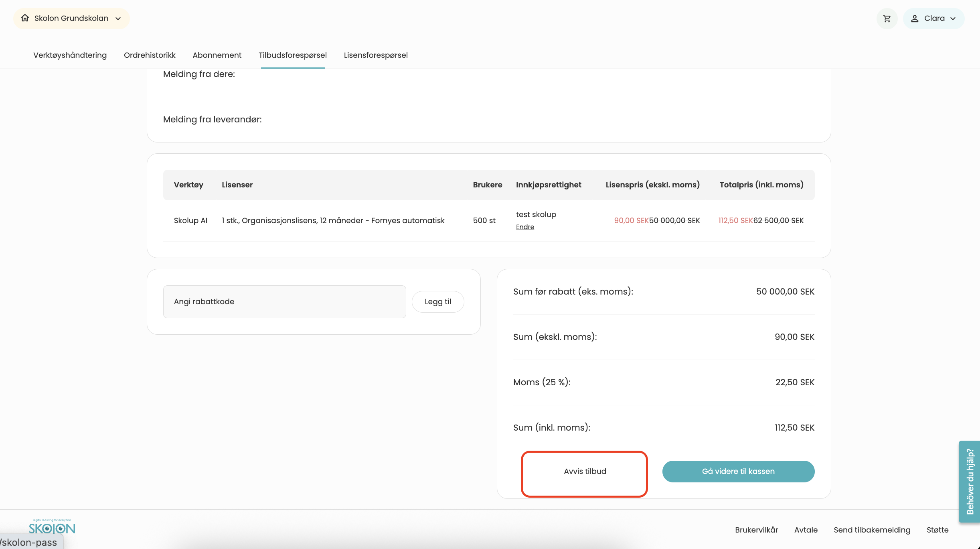Switch to the Ordrehistorikk tab
The height and width of the screenshot is (549, 980).
[x=150, y=55]
